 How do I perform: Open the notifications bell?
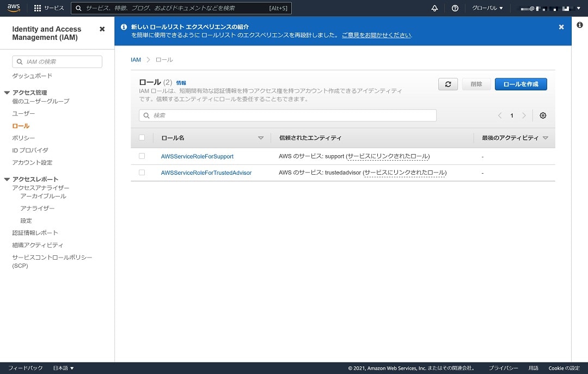[434, 8]
